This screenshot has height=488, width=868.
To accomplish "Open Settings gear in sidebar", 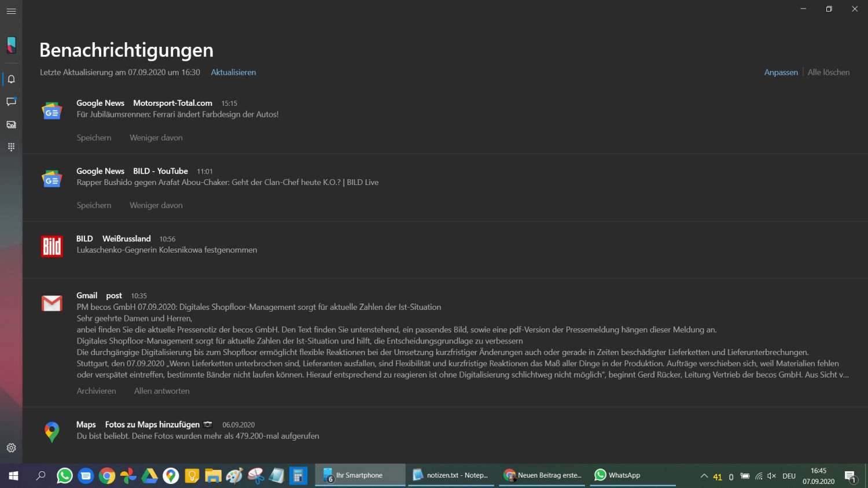I will coord(11,448).
